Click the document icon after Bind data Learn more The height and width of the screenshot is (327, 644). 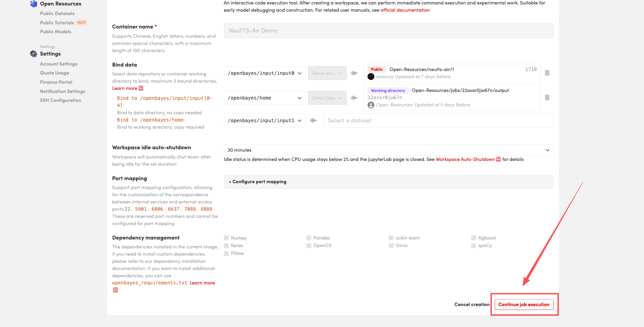click(141, 88)
